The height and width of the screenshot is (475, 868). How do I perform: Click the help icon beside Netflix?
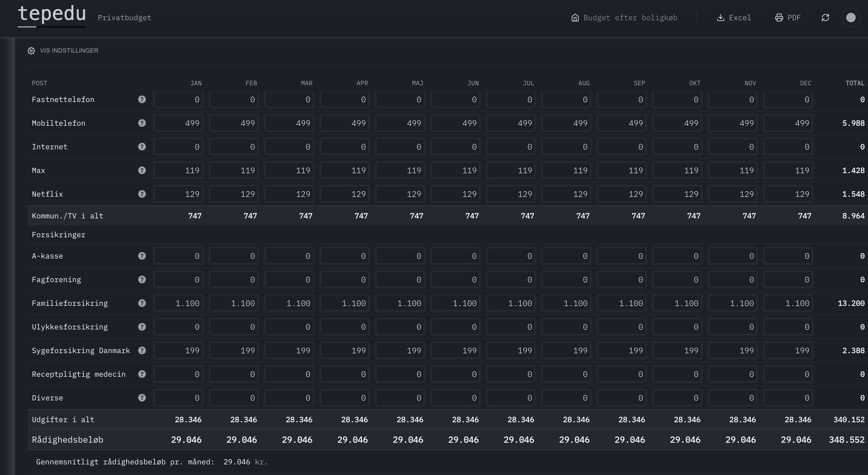[142, 194]
